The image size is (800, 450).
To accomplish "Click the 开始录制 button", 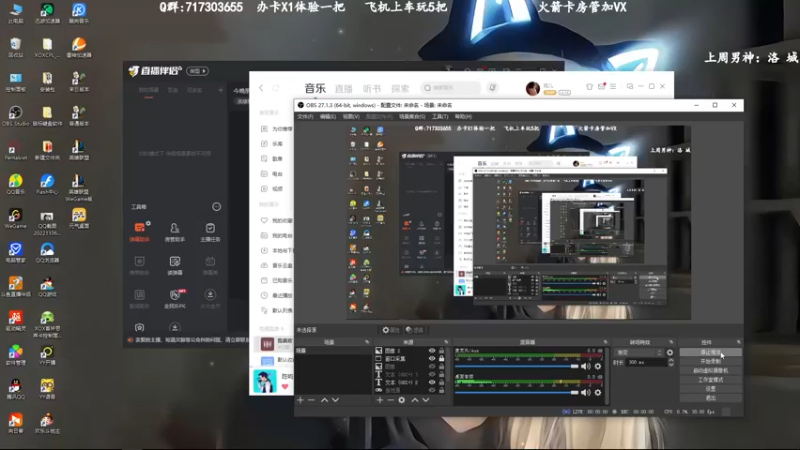I will 711,361.
